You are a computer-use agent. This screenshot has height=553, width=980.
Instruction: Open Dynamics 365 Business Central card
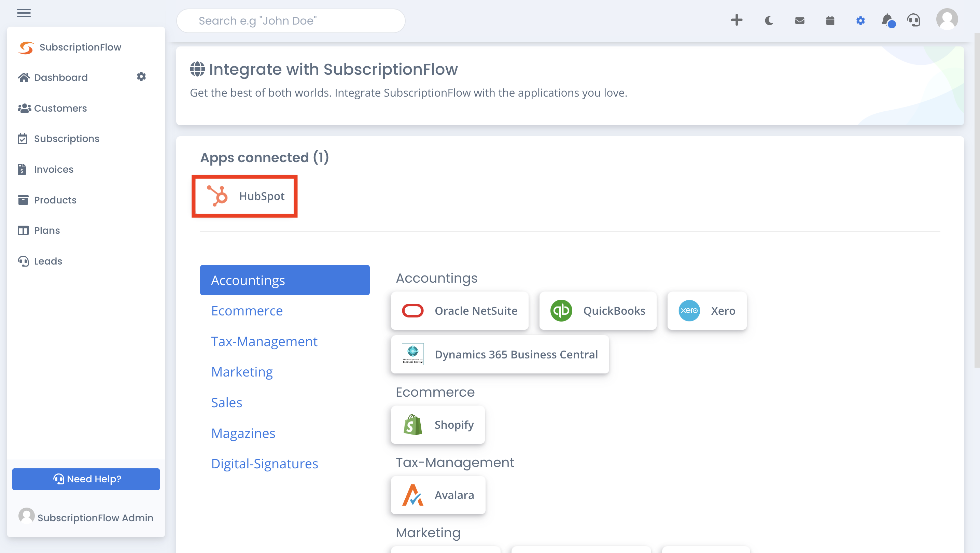click(500, 354)
